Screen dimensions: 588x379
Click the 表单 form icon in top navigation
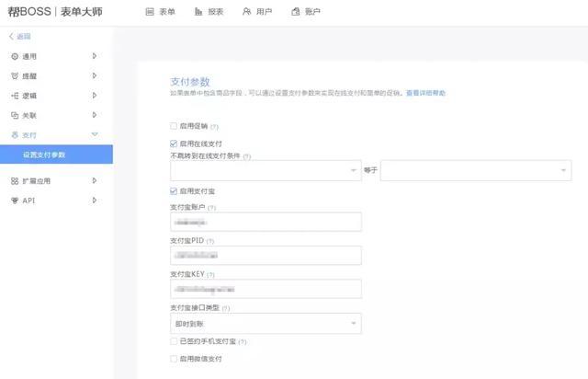click(150, 12)
